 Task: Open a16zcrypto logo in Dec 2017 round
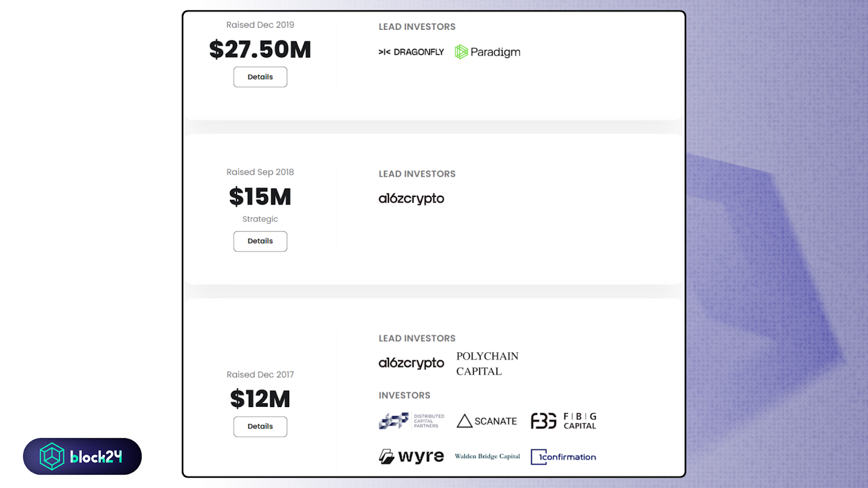411,363
